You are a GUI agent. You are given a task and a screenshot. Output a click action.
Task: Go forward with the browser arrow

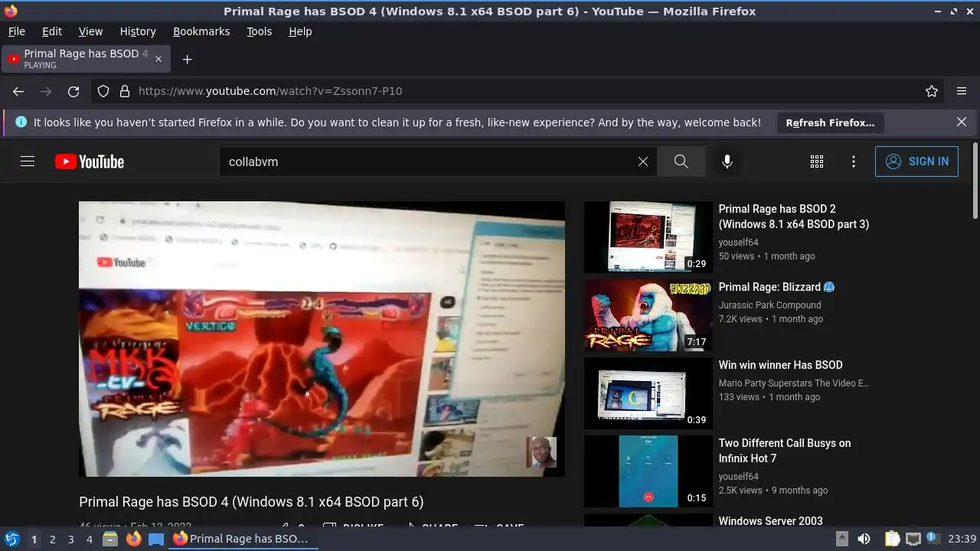46,91
